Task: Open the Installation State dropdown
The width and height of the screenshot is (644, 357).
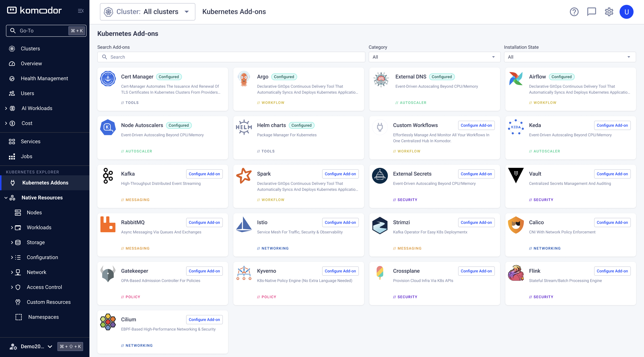Action: [569, 57]
